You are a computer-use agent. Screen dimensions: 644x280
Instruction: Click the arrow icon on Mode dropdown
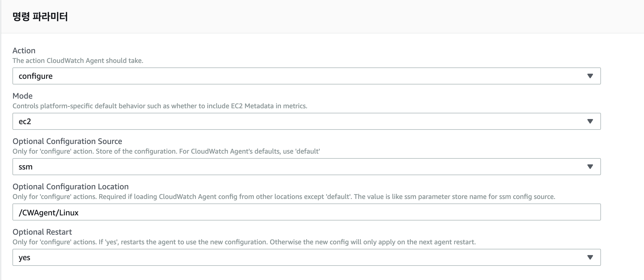point(590,121)
